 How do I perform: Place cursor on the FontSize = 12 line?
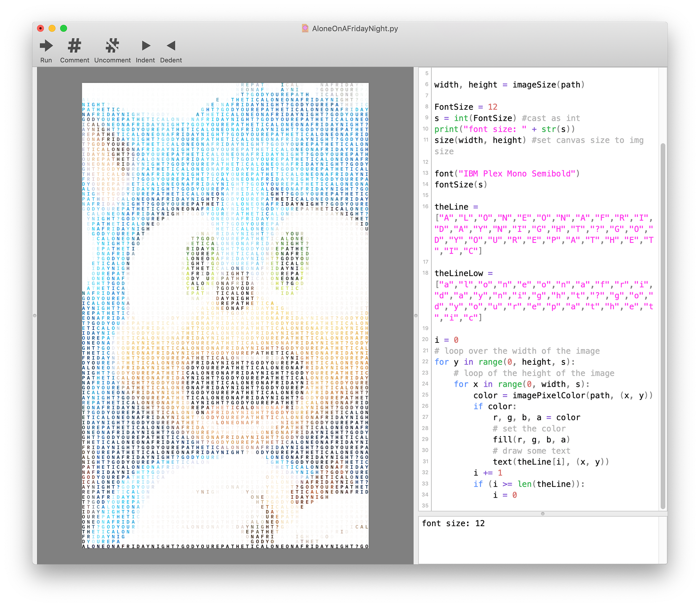point(466,107)
